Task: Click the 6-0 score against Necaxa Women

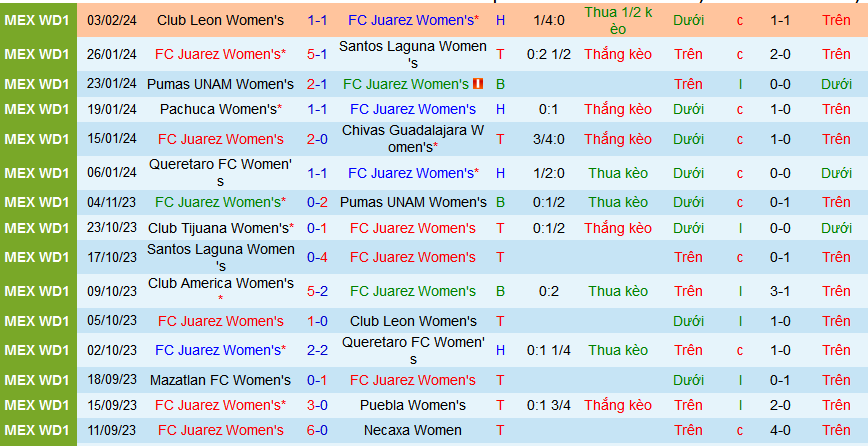Action: coord(317,430)
